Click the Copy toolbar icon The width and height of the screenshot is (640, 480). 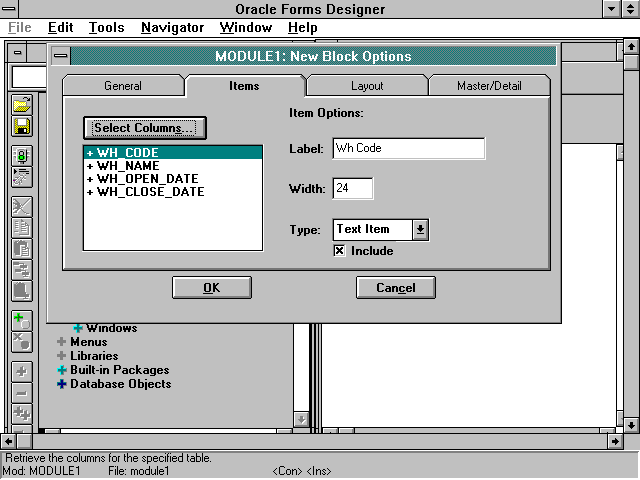[21, 228]
